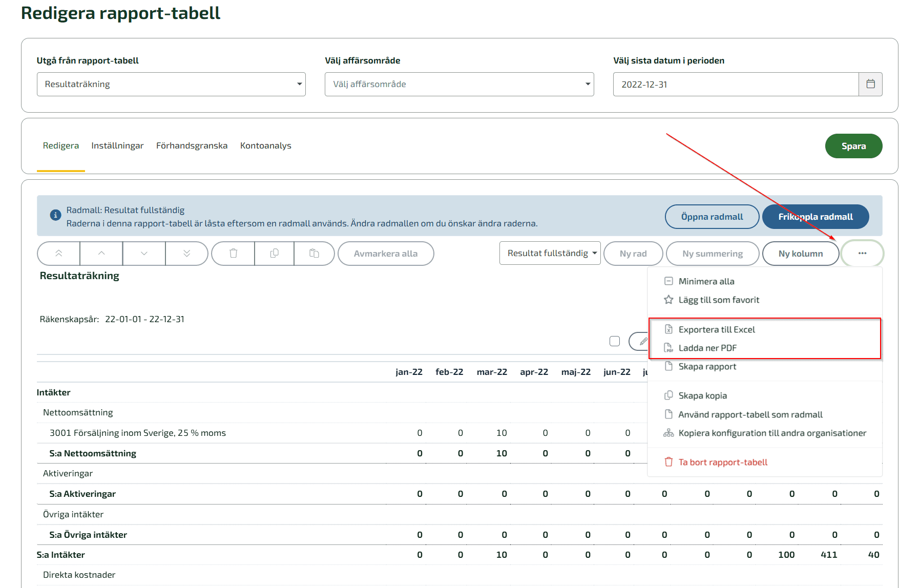Click the paste rows icon
920x588 pixels.
pos(314,254)
